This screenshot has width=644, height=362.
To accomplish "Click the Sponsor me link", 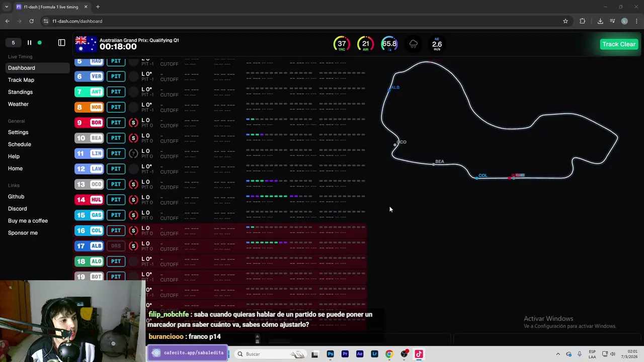I will (23, 233).
